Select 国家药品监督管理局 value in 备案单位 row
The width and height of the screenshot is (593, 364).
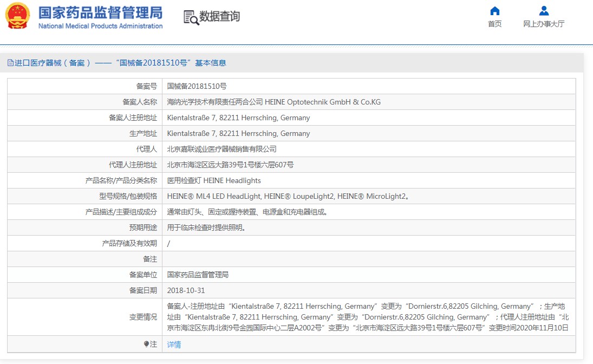click(198, 275)
